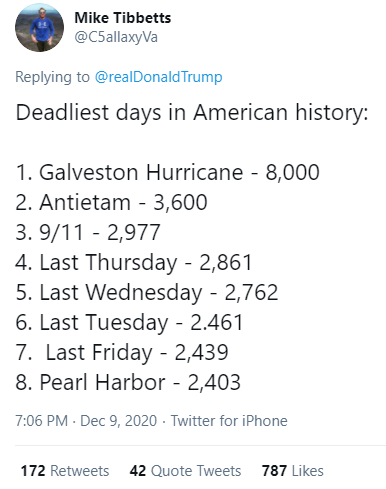Click the Mike Tibbetts display name
The image size is (386, 489).
[x=123, y=18]
